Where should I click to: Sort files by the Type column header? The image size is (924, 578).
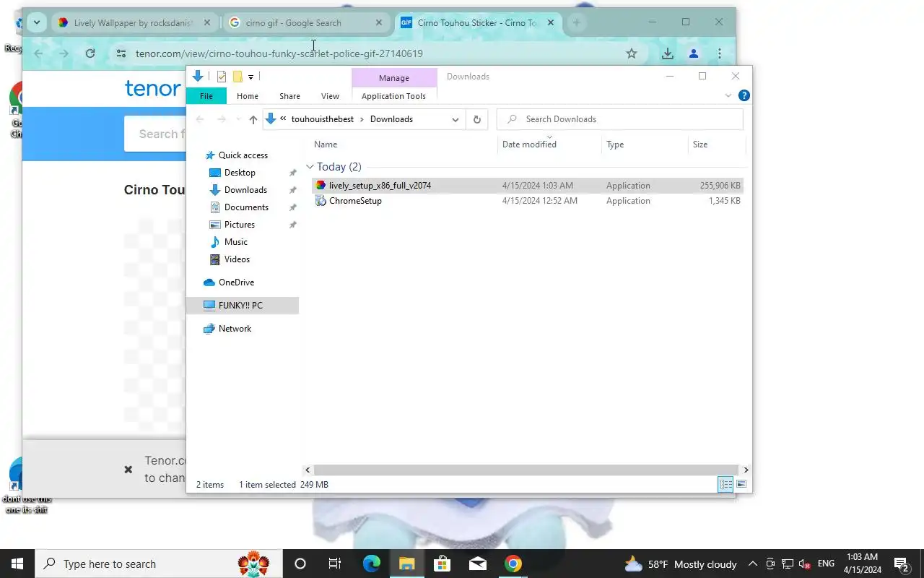pyautogui.click(x=615, y=144)
